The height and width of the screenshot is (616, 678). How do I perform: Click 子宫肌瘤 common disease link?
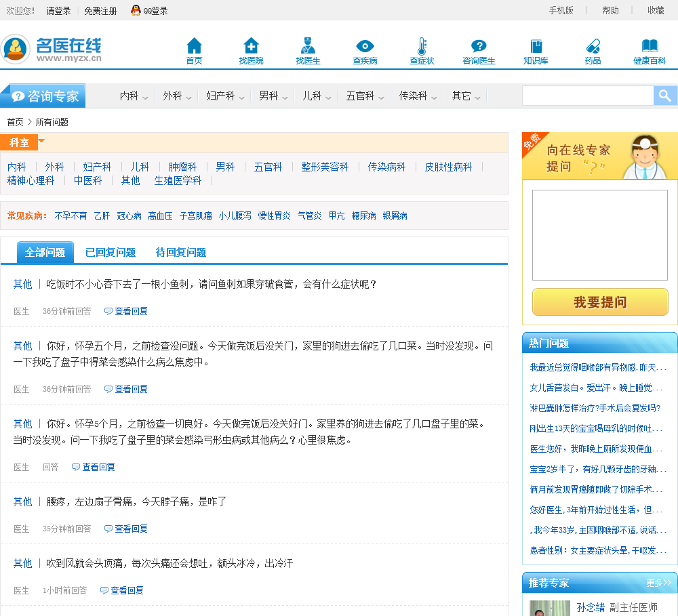click(x=195, y=215)
